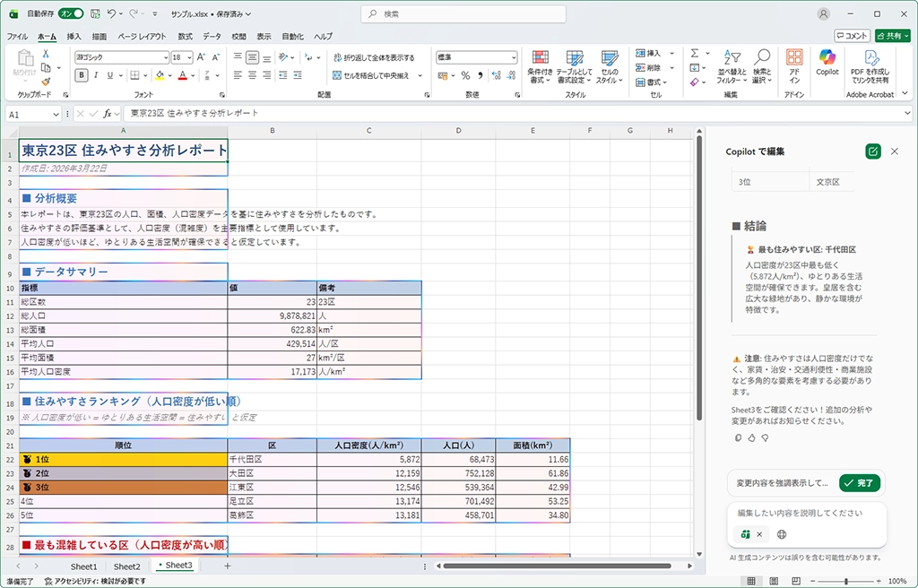Start a new Copilot chat with green icon
This screenshot has height=588, width=918.
click(872, 151)
